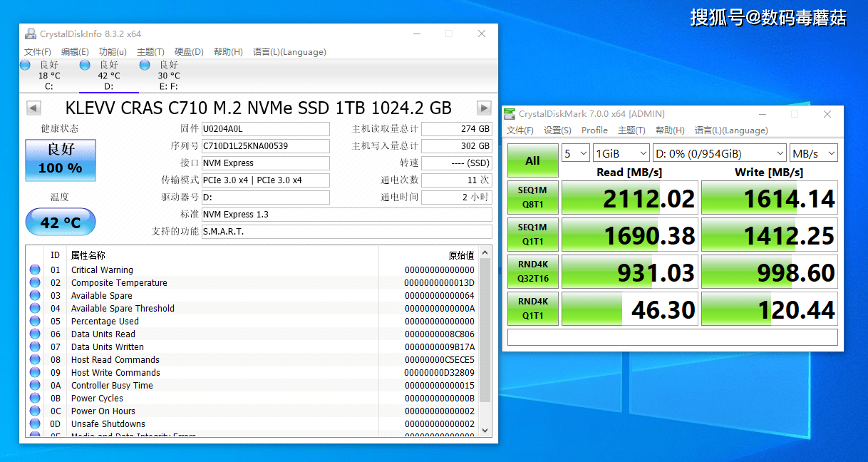868x462 pixels.
Task: Open 文件(F) menu in CrystalDiskMark
Action: (520, 130)
